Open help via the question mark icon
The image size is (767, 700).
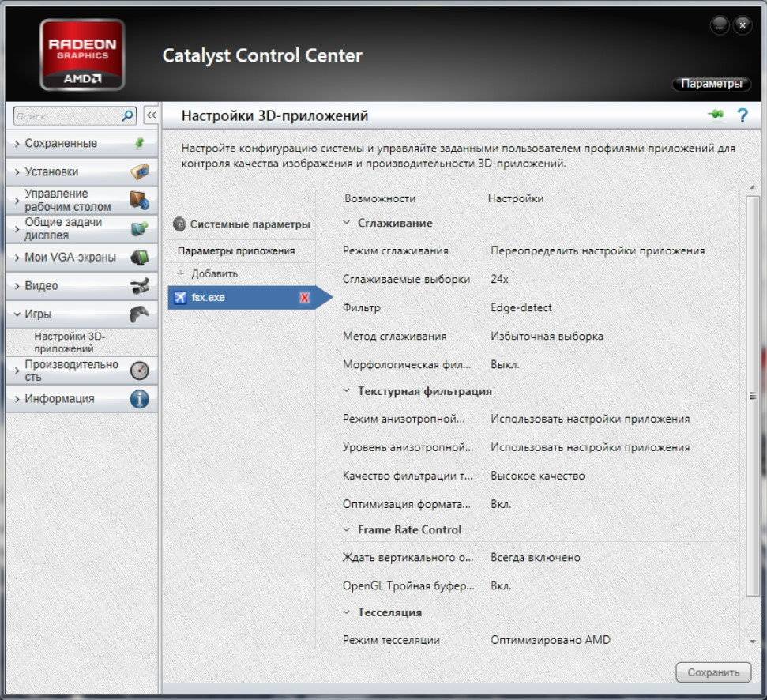click(x=742, y=115)
